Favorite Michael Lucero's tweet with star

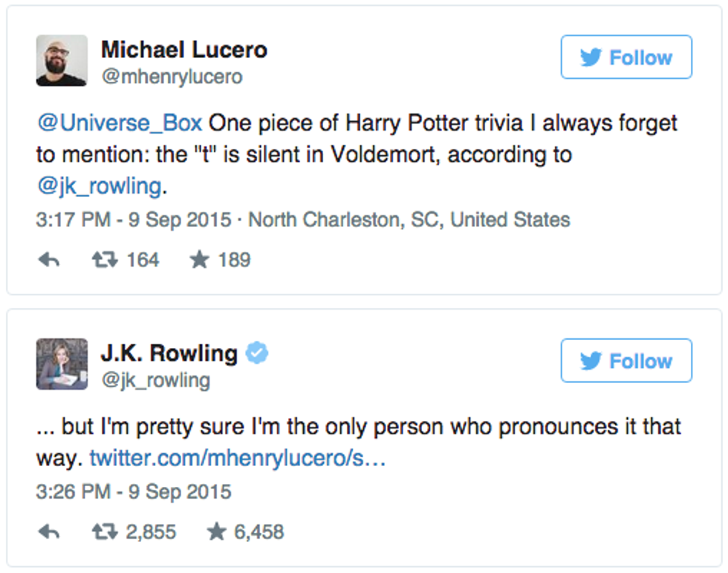coord(199,260)
